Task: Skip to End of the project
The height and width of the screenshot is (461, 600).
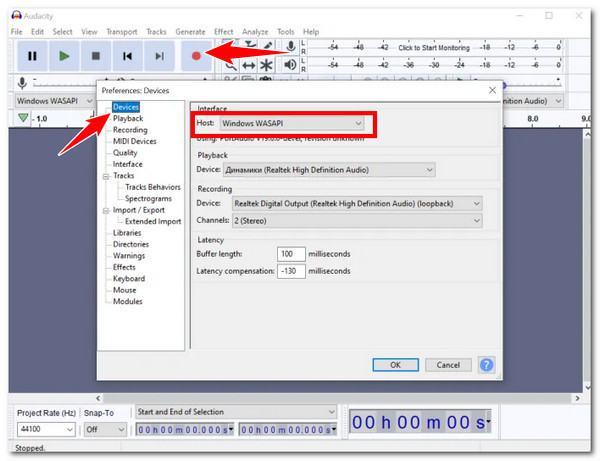Action: (x=159, y=56)
